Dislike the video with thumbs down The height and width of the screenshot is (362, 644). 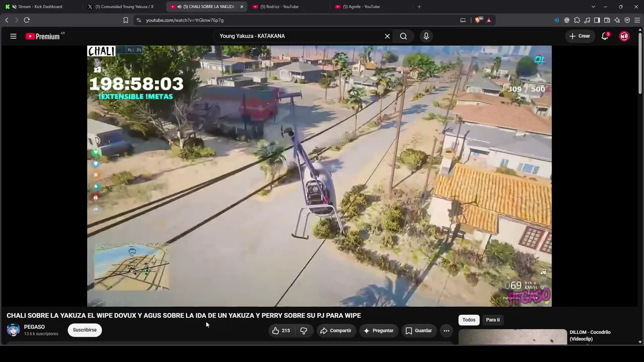pos(303,330)
